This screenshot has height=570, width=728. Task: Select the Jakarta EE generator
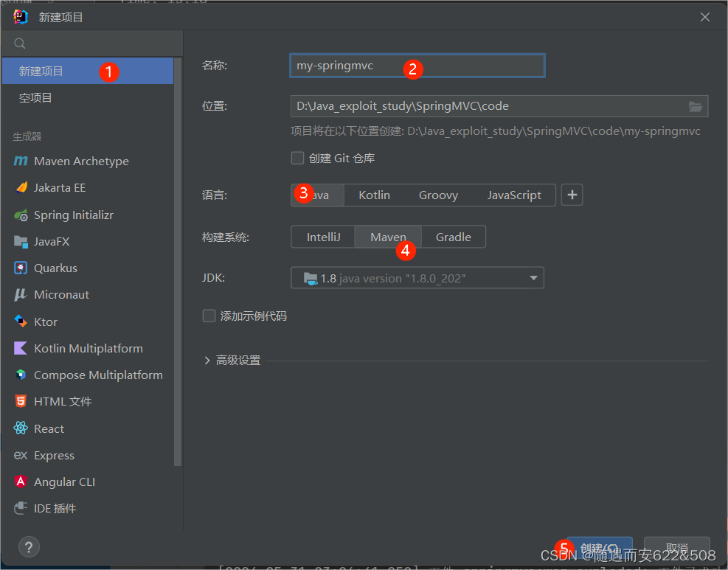click(x=63, y=187)
